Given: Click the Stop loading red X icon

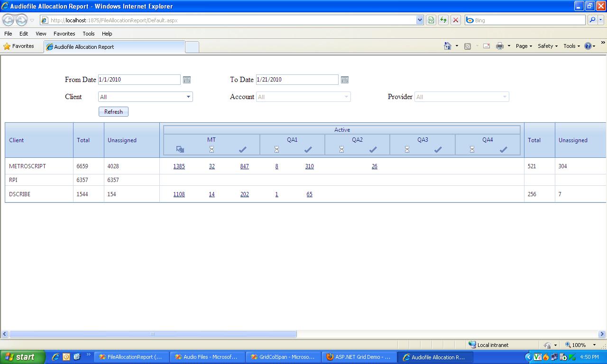Looking at the screenshot, I should [456, 20].
